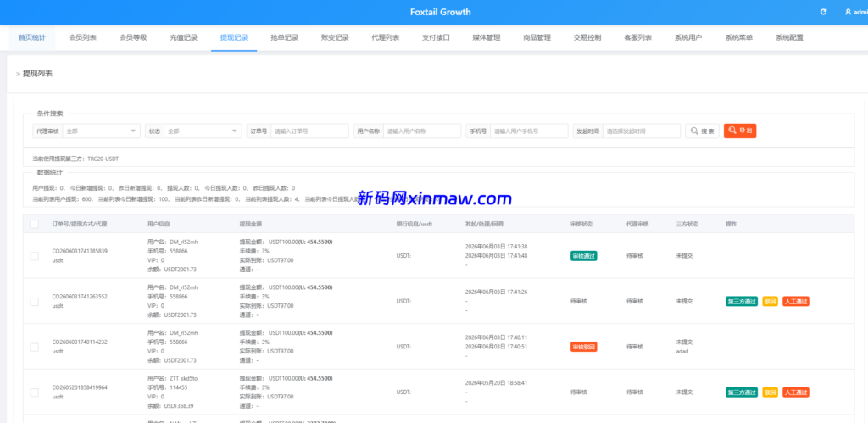
Task: Click the username ZTT_skd5to
Action: pos(181,378)
